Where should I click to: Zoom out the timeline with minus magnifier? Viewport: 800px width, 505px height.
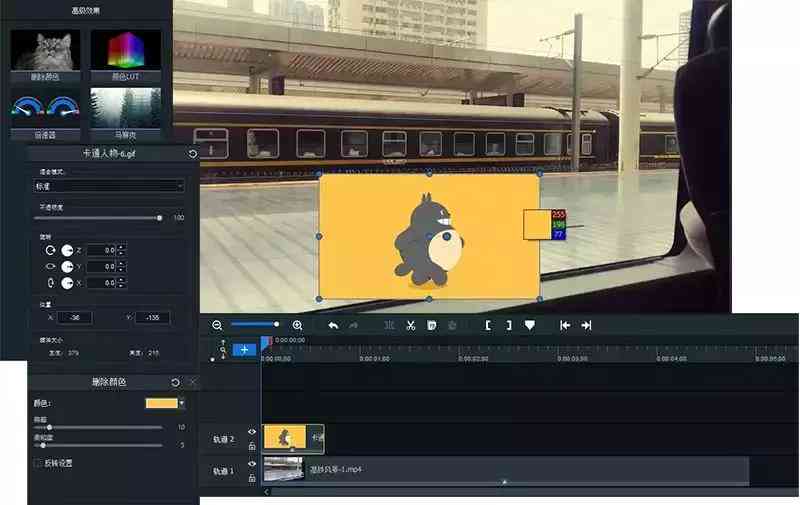coord(217,325)
